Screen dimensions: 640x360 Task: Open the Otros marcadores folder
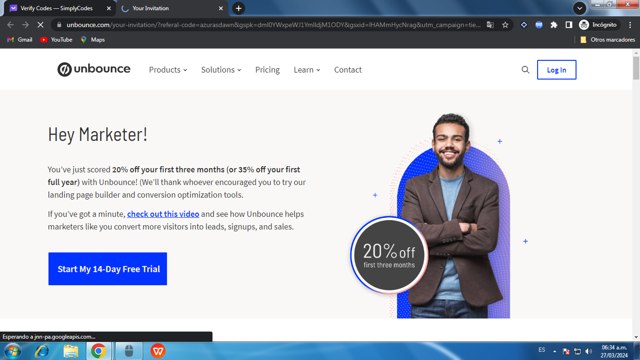pyautogui.click(x=607, y=40)
